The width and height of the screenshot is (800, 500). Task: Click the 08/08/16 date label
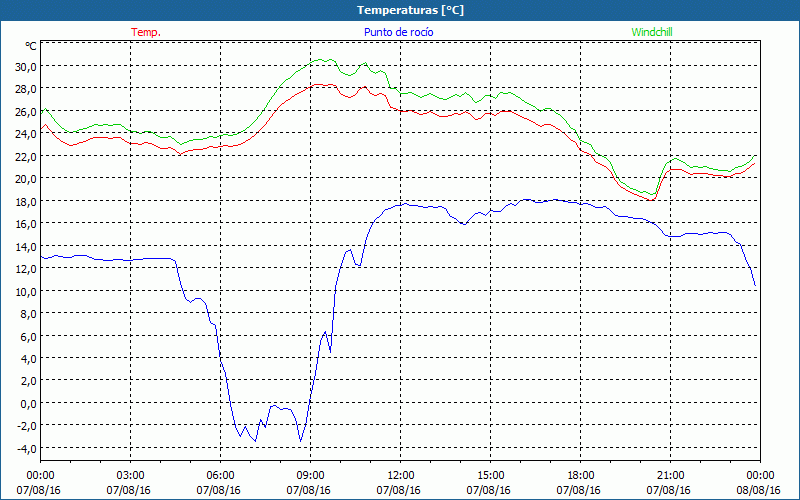[758, 490]
